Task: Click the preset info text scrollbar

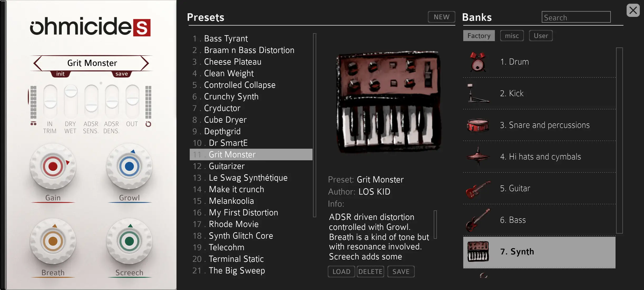Action: pyautogui.click(x=435, y=225)
